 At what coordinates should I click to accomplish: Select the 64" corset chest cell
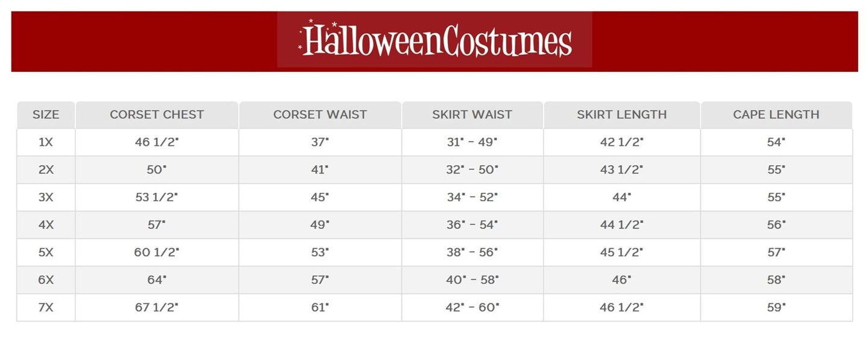coord(157,280)
